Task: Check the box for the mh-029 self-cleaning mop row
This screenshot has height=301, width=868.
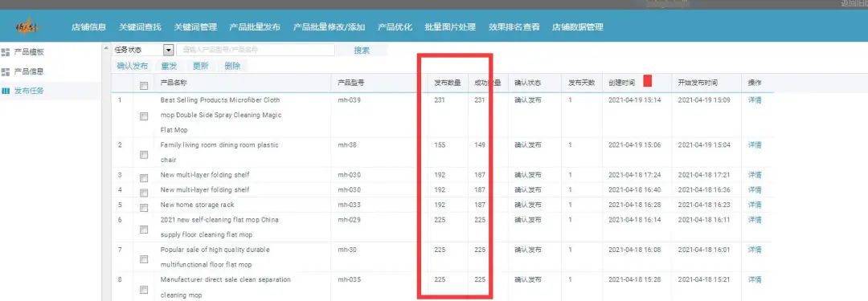Action: point(144,230)
